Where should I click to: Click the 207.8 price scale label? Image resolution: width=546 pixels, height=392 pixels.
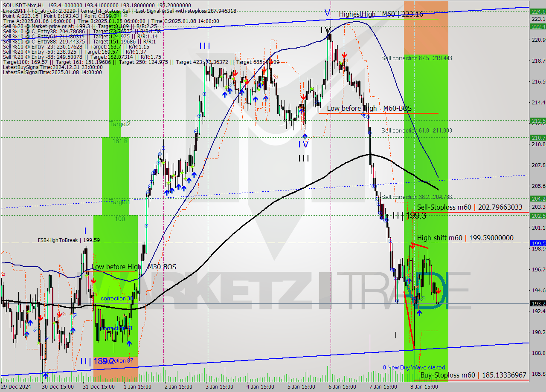pyautogui.click(x=538, y=165)
